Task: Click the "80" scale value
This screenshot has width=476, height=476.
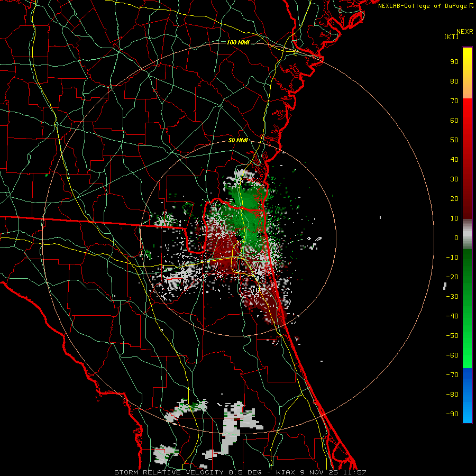Action: pyautogui.click(x=454, y=81)
